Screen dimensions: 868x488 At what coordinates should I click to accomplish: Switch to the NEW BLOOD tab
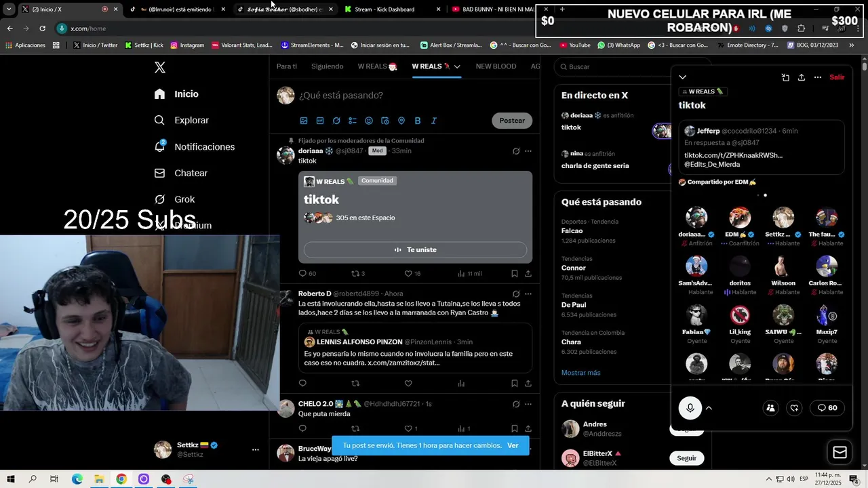click(496, 66)
